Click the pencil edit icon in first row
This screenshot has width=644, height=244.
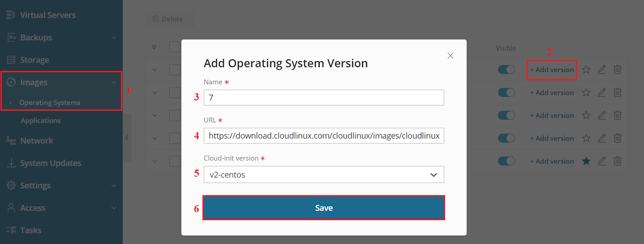[x=602, y=70]
